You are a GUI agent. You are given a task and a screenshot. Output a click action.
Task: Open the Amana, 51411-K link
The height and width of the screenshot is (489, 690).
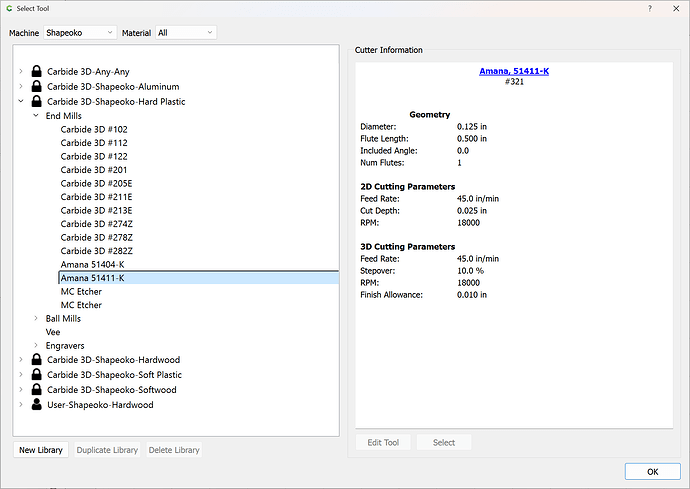coord(515,71)
